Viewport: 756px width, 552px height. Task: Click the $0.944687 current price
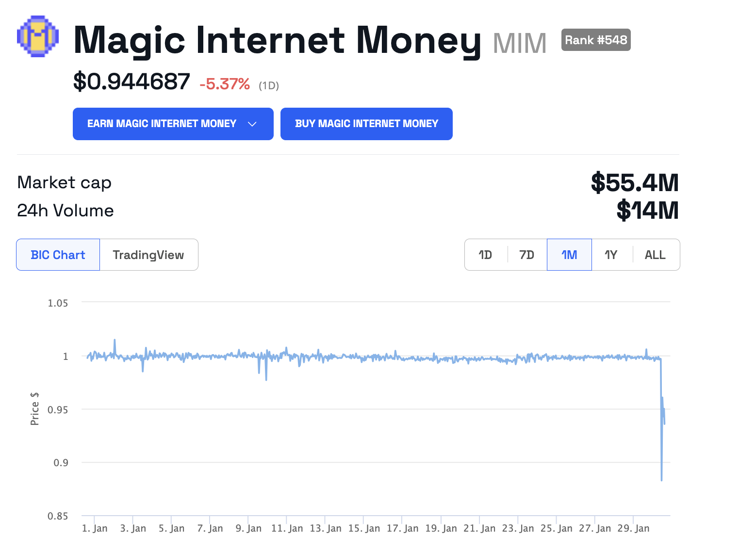tap(131, 81)
